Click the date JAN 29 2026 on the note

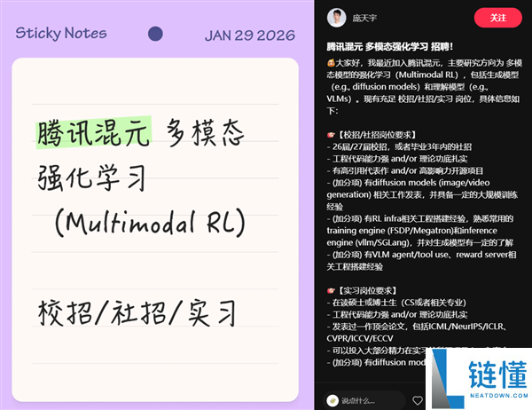point(250,35)
